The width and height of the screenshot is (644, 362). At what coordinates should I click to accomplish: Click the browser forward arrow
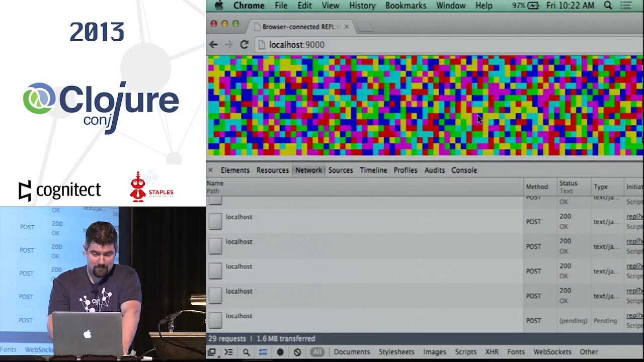[229, 45]
